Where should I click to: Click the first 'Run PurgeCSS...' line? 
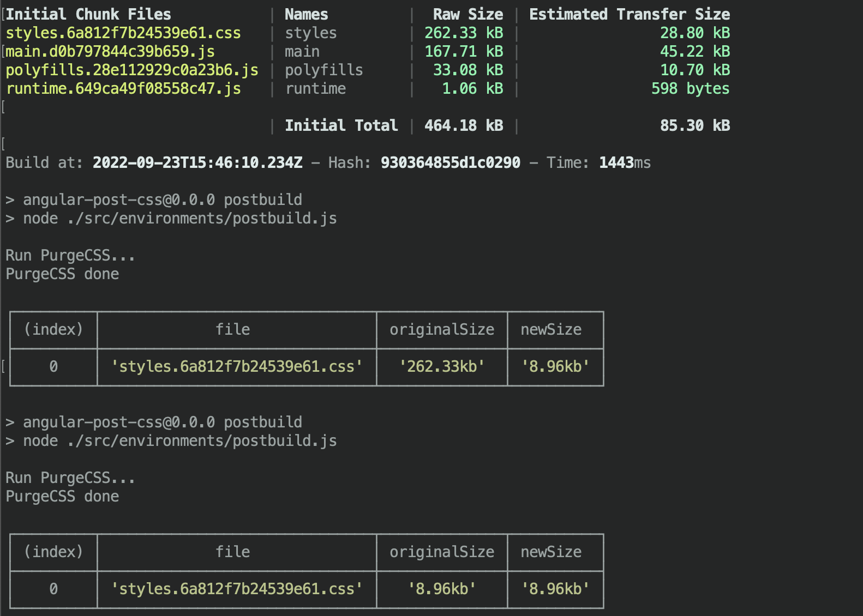70,256
